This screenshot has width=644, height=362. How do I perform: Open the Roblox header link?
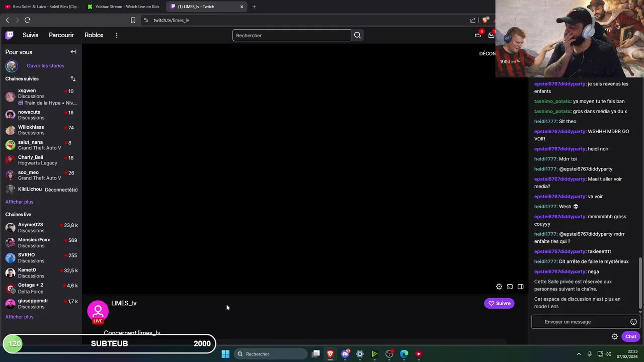[x=94, y=35]
